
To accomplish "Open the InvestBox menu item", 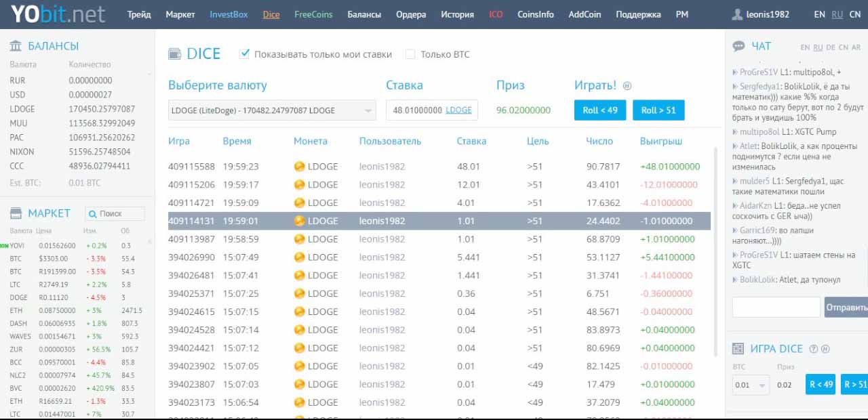I will pyautogui.click(x=229, y=14).
